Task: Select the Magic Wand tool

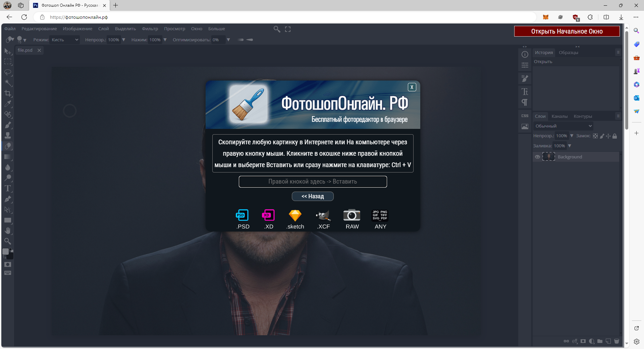Action: (8, 83)
